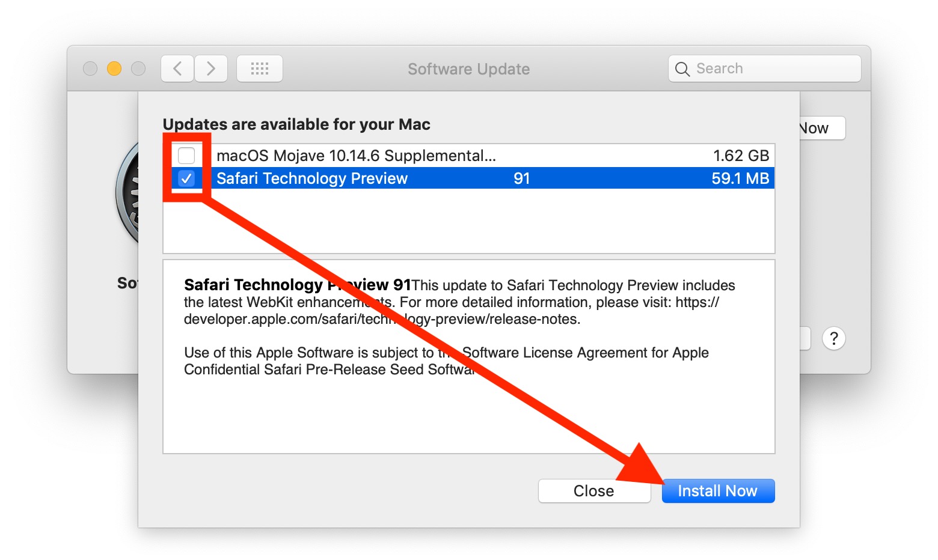Click the partially hidden Update Now button
The height and width of the screenshot is (560, 938).
coord(821,128)
